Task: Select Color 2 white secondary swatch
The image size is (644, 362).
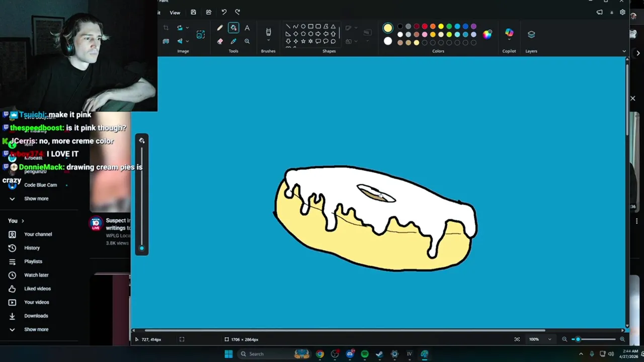Action: pos(387,41)
